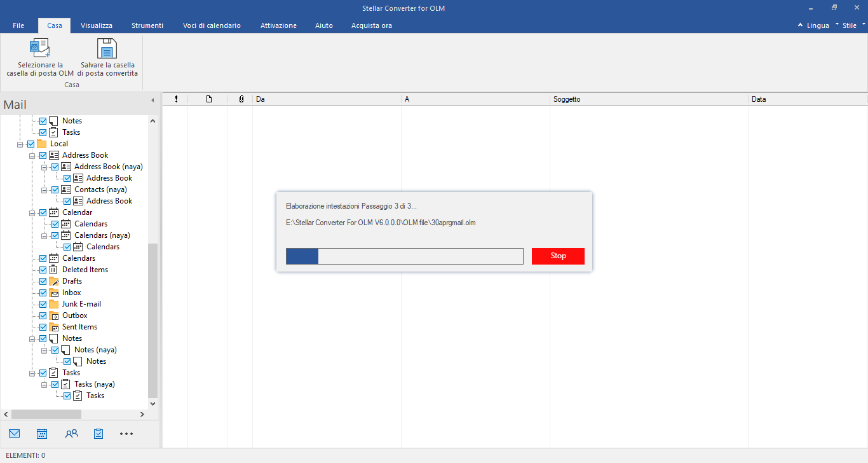Open the Voci di calendario tab

pos(212,25)
